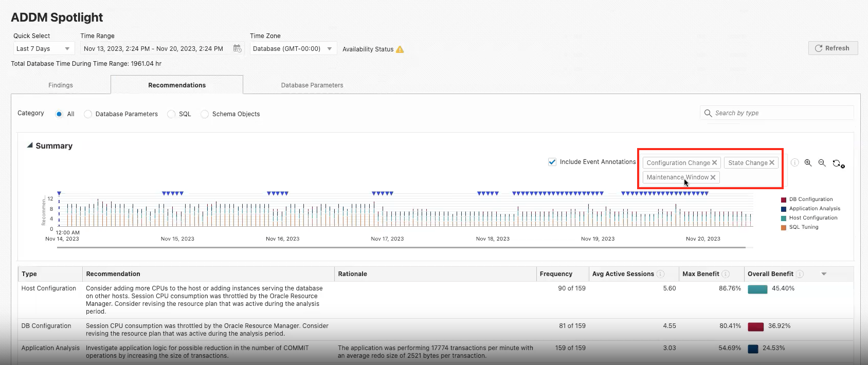Screen dimensions: 868x365
Task: Open the Quick Select Last 7 Days dropdown
Action: click(44, 49)
